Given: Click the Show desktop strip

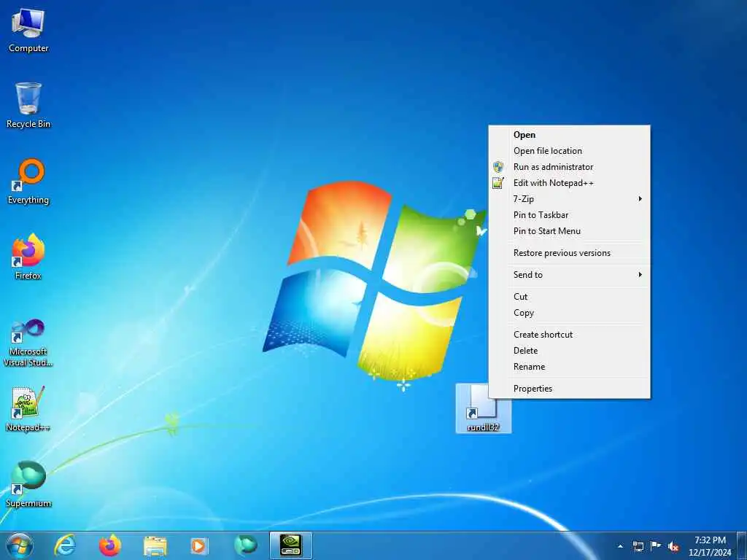Looking at the screenshot, I should (742, 546).
